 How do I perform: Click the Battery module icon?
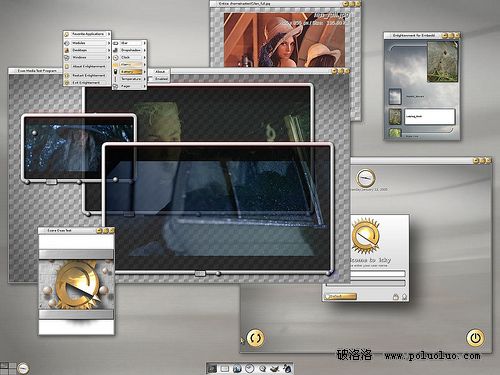click(x=116, y=72)
